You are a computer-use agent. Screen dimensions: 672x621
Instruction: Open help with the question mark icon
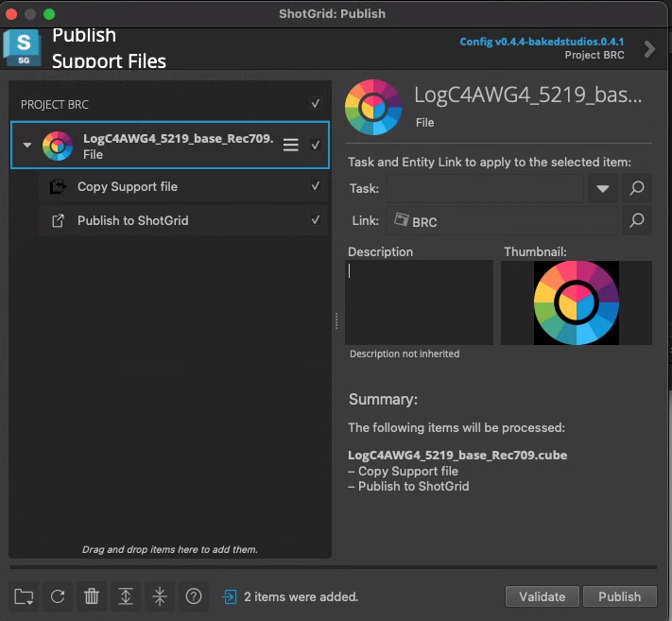point(194,595)
